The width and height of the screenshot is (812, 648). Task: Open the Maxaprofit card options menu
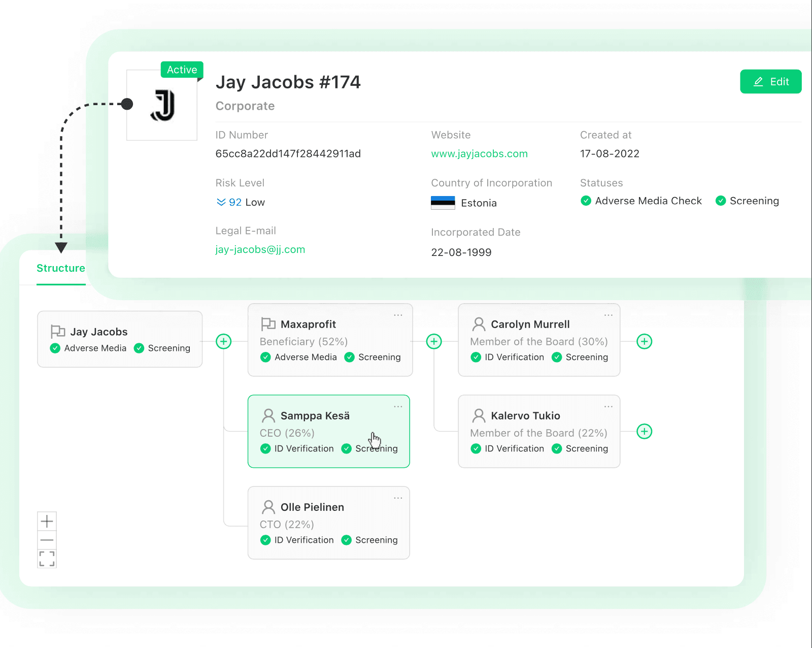[398, 315]
